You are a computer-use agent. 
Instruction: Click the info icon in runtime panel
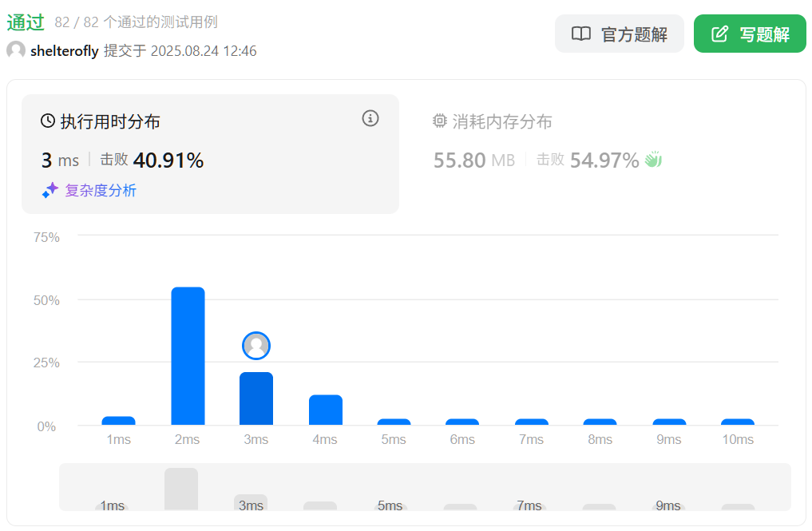[x=370, y=119]
